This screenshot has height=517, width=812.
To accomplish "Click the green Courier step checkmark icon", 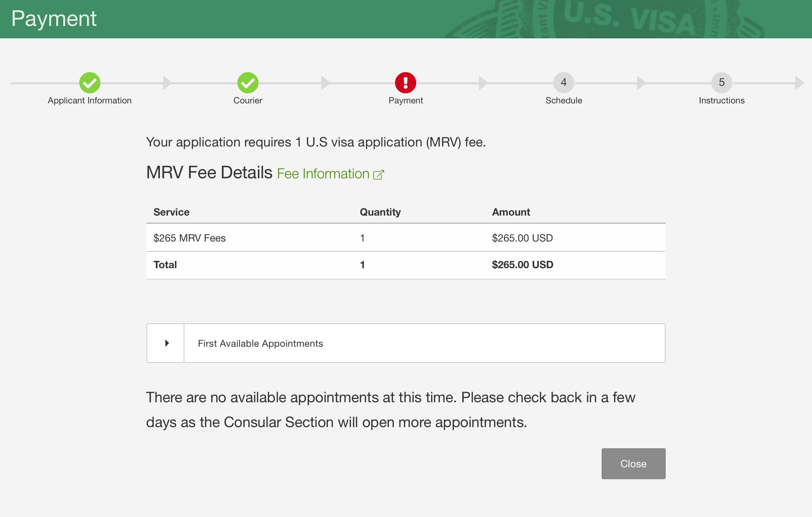I will [x=248, y=83].
